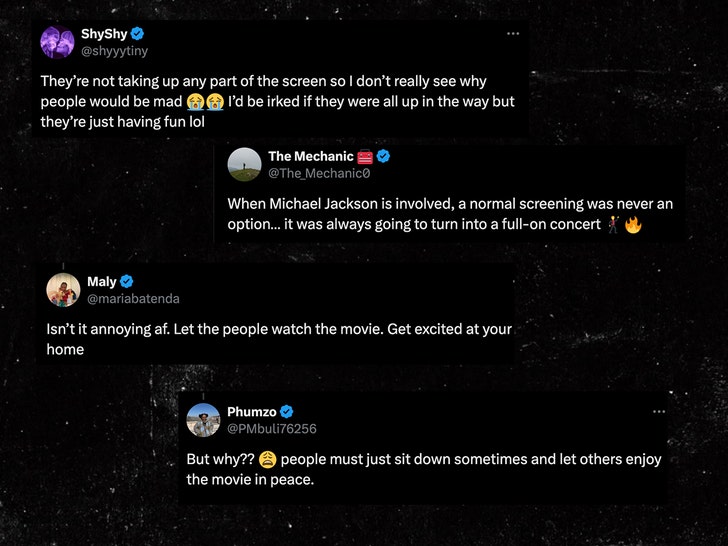The height and width of the screenshot is (546, 728).
Task: Open Maly's tweet starting "Isn't it annoying af"
Action: coord(279,339)
